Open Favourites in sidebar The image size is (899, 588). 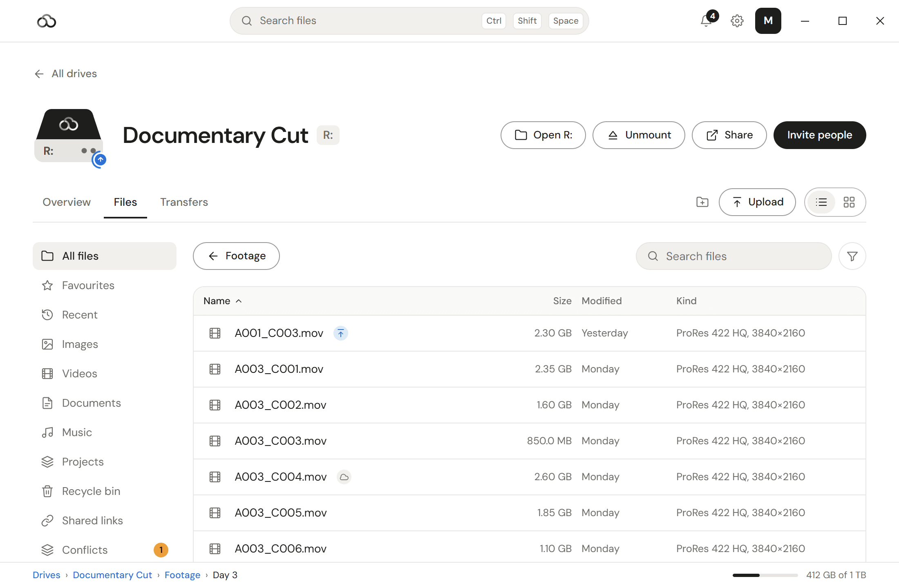click(105, 285)
